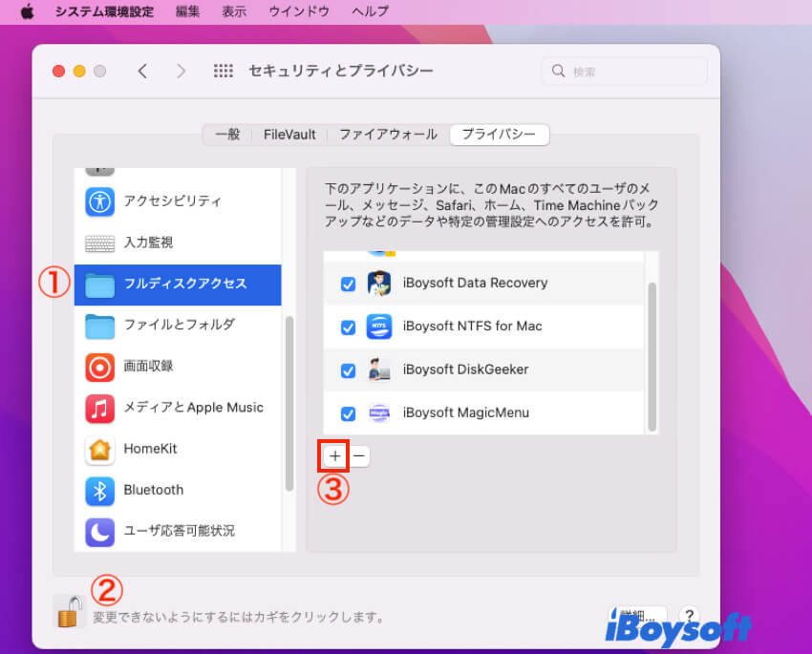Open the ヘルプ menu

[370, 11]
